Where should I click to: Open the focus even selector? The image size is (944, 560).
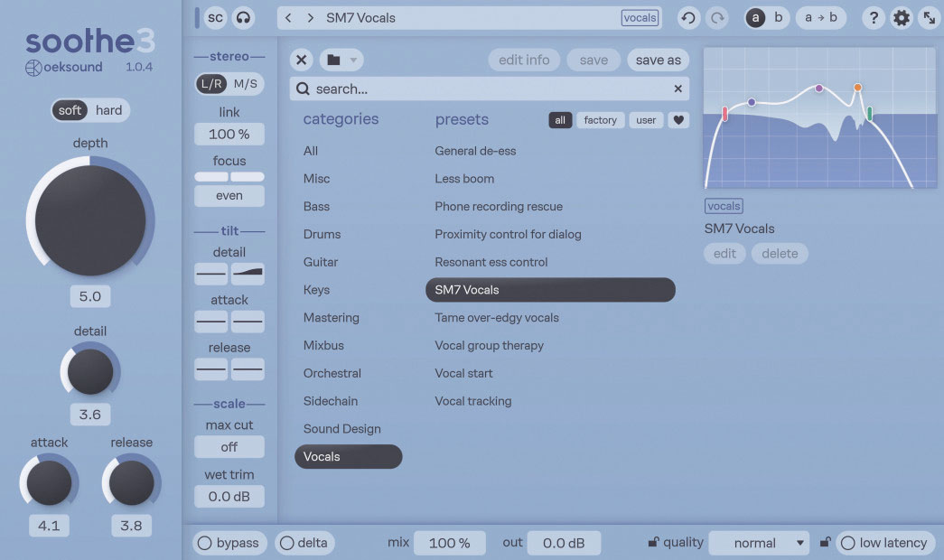click(x=229, y=196)
